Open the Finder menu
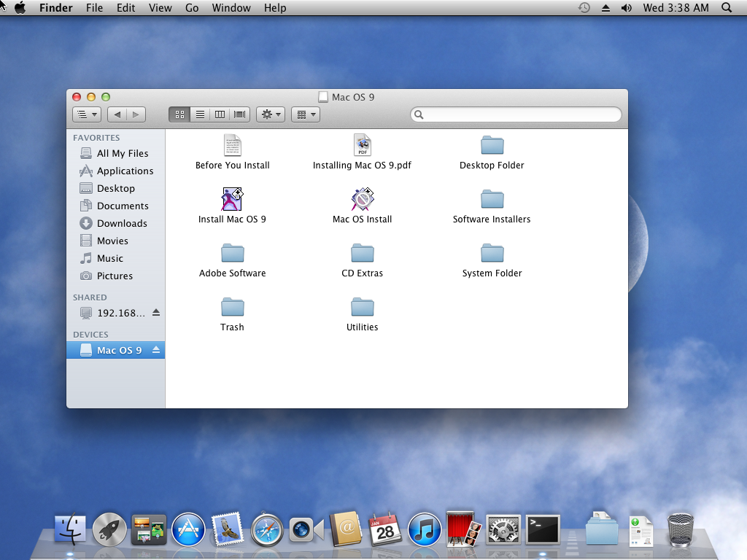Screen dimensions: 747x560 [x=55, y=7]
